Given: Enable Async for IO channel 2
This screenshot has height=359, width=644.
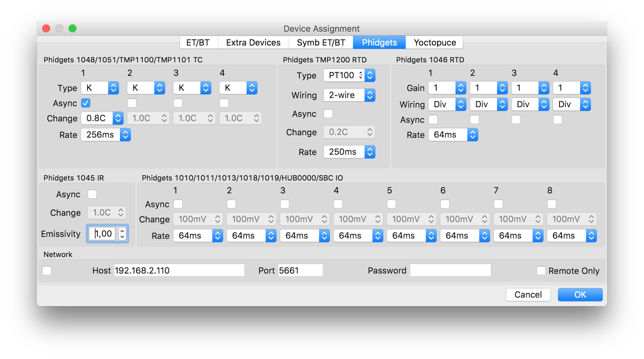Looking at the screenshot, I should 231,204.
